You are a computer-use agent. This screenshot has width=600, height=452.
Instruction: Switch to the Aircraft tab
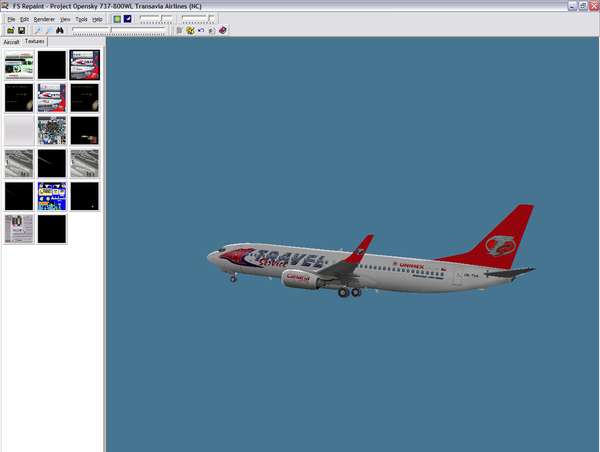pos(11,42)
